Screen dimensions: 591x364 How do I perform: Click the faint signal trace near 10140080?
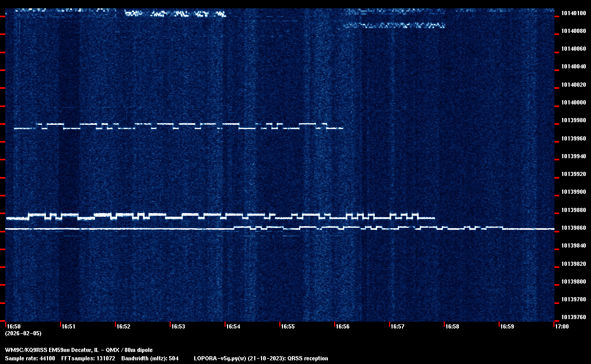(392, 25)
